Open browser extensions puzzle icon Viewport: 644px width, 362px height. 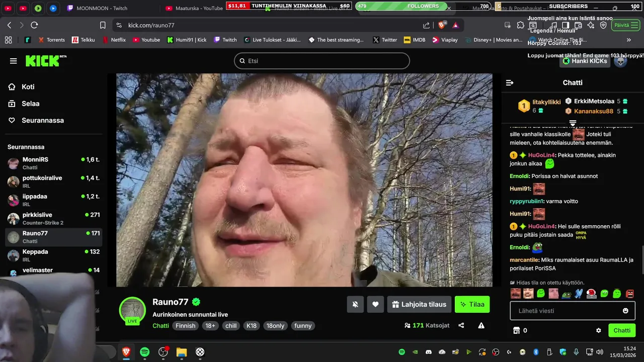(521, 25)
